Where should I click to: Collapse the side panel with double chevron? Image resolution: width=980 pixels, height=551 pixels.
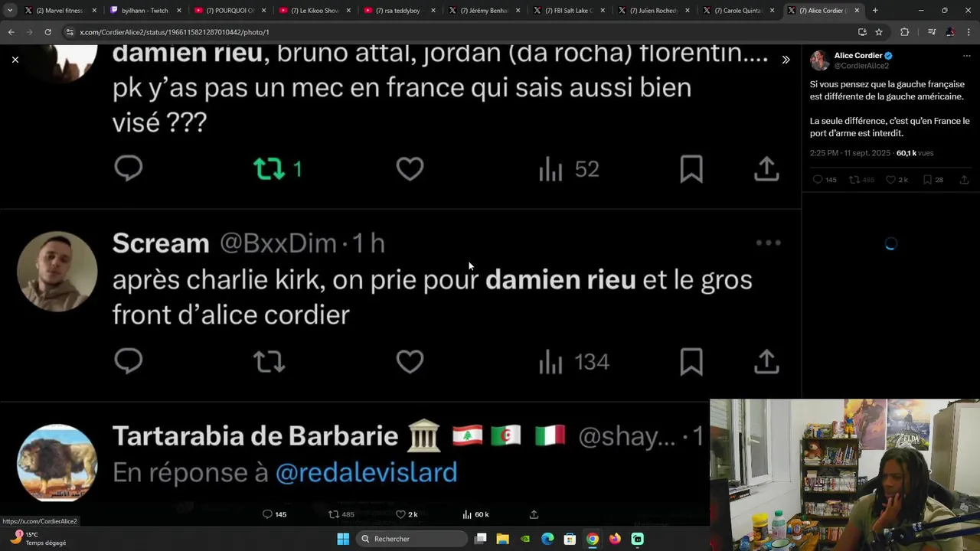(x=786, y=60)
